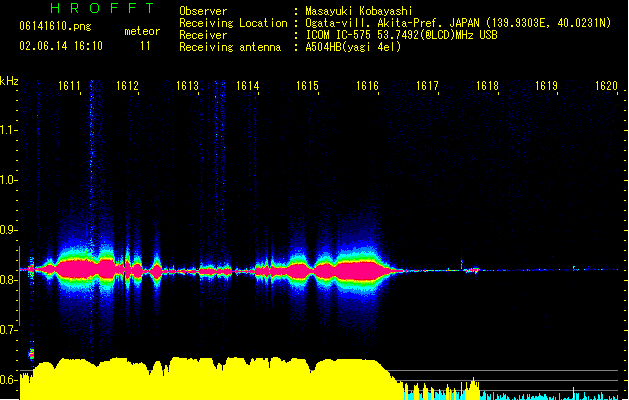This screenshot has width=629, height=400.
Task: Click the date stamp 02.06.14 16:10
Action: pos(61,46)
